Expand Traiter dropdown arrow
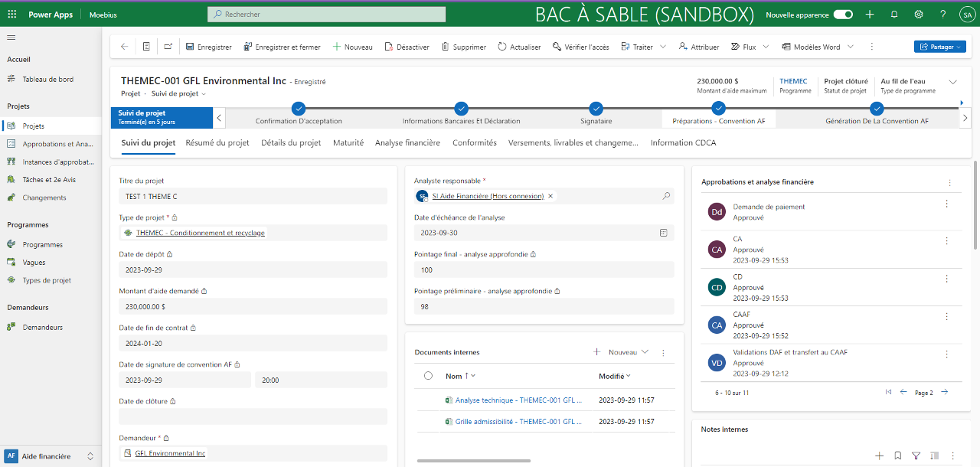The width and height of the screenshot is (980, 467). pyautogui.click(x=663, y=47)
